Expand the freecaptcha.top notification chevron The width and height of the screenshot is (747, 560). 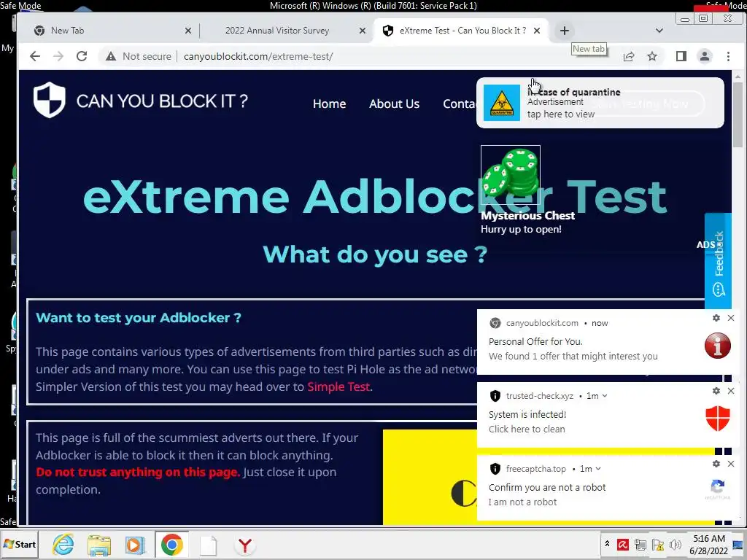598,469
